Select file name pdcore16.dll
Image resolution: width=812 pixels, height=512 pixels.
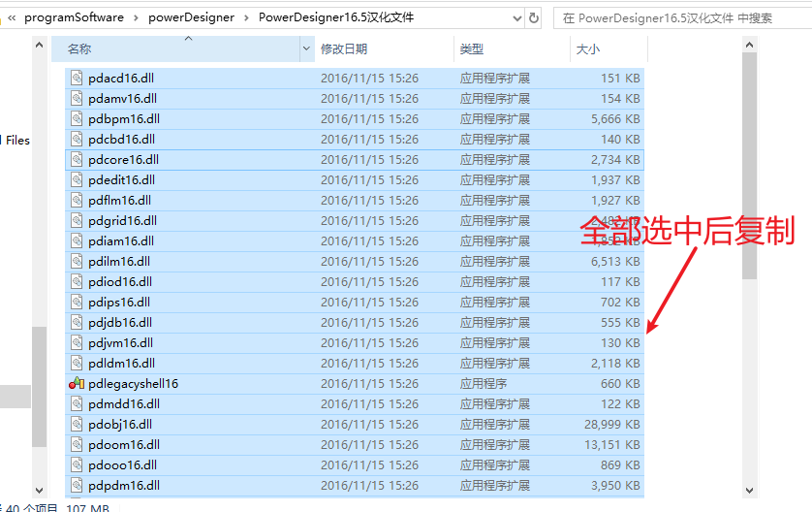123,160
